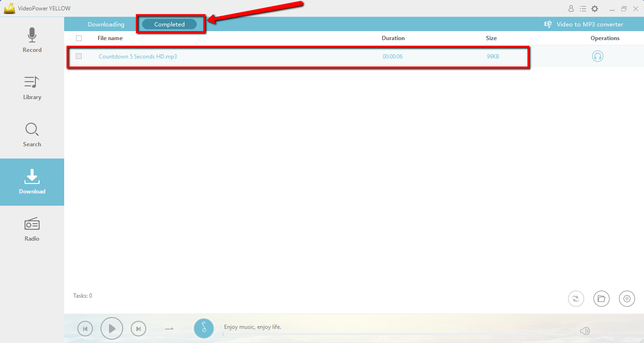Switch to the Downloading tab
This screenshot has width=644, height=343.
(x=106, y=24)
